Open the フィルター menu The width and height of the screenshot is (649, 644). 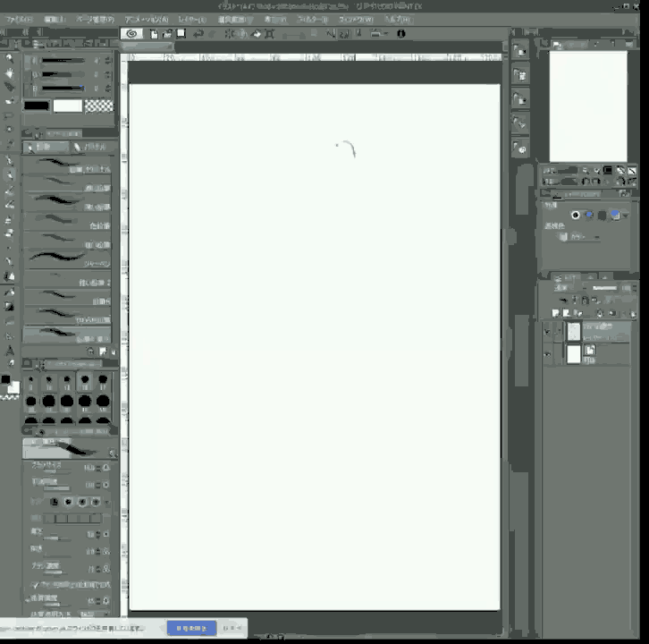(313, 20)
